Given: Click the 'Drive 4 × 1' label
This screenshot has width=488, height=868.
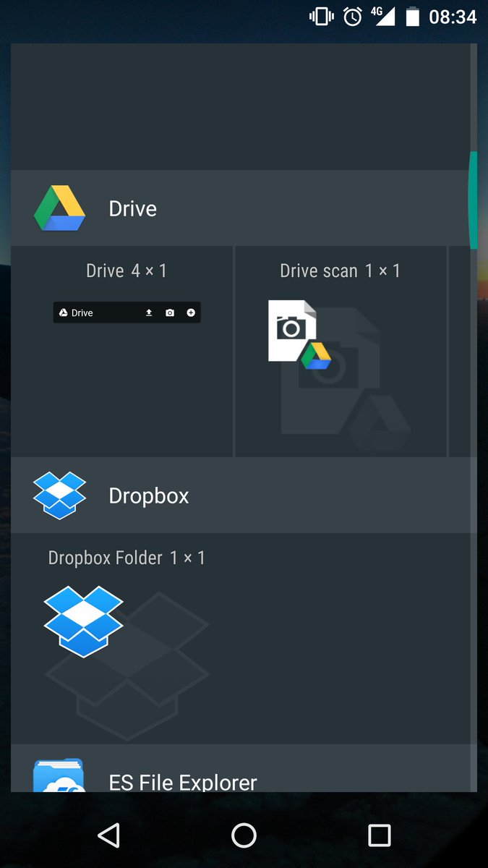Looking at the screenshot, I should pyautogui.click(x=127, y=271).
